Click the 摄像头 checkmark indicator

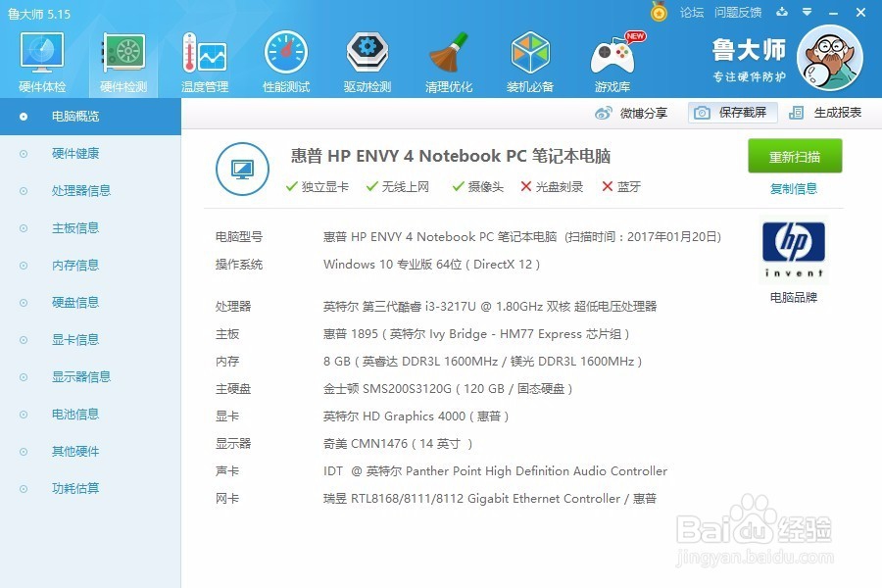[459, 186]
